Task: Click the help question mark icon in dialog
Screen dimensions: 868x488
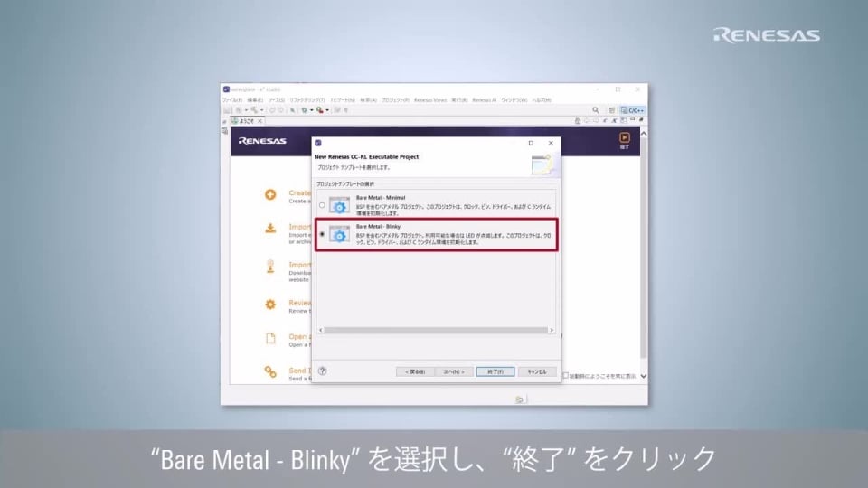Action: [x=322, y=371]
